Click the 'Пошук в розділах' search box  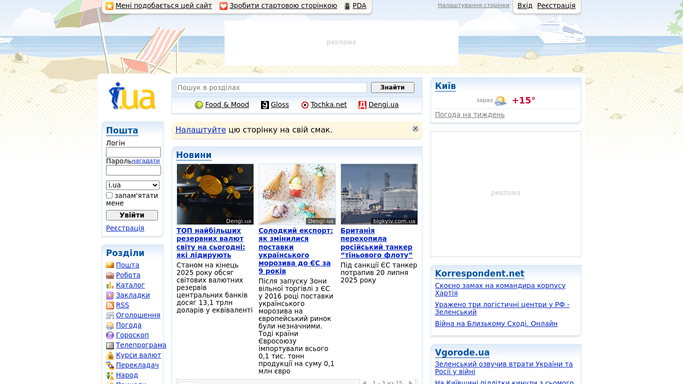pyautogui.click(x=271, y=88)
